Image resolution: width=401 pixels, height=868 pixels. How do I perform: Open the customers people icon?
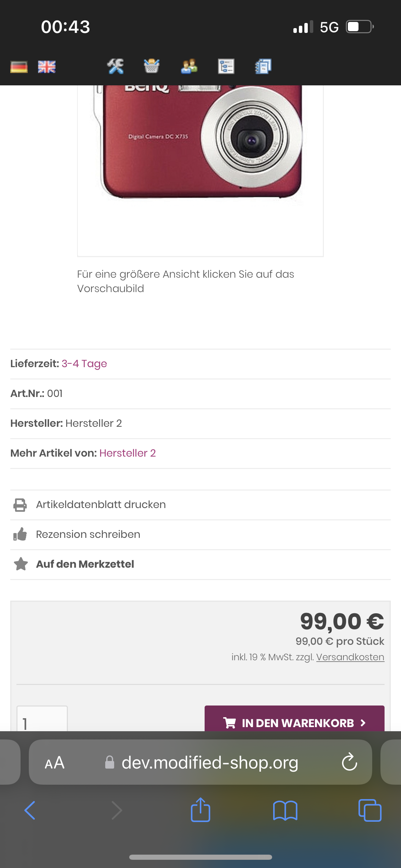pos(189,66)
